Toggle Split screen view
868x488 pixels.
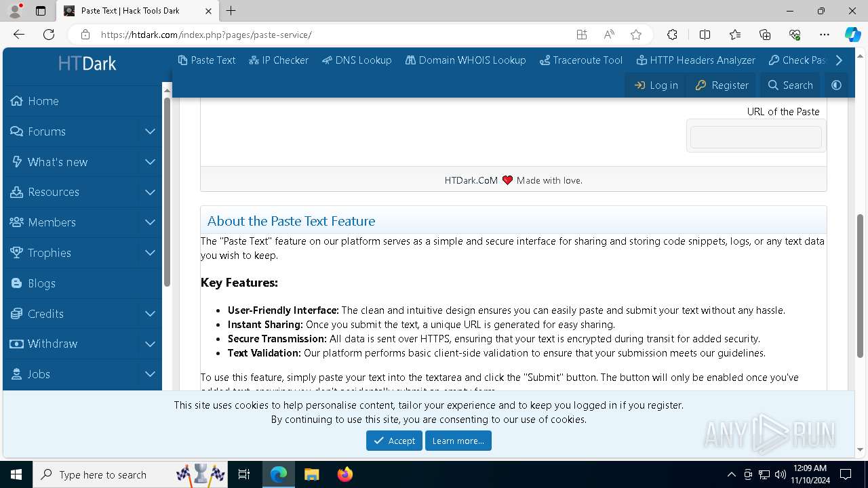tap(705, 35)
